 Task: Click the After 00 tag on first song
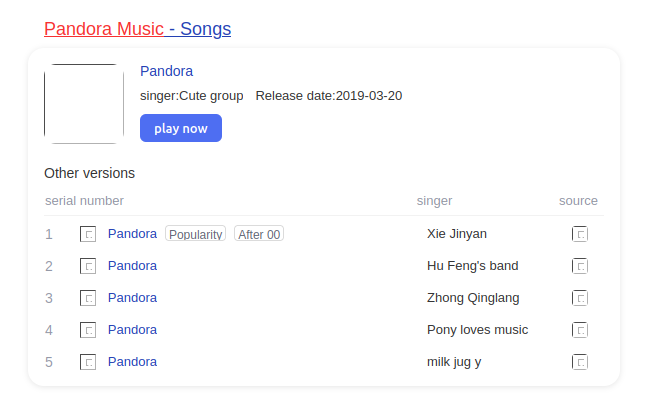[x=259, y=234]
